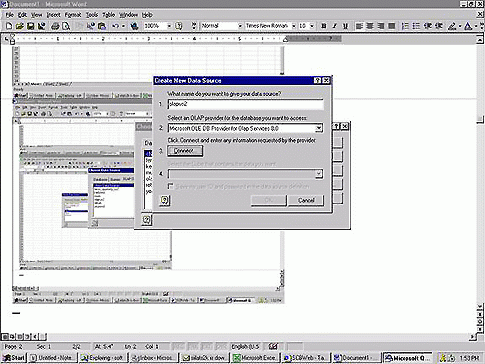Increase paragraph indent

[x=439, y=26]
